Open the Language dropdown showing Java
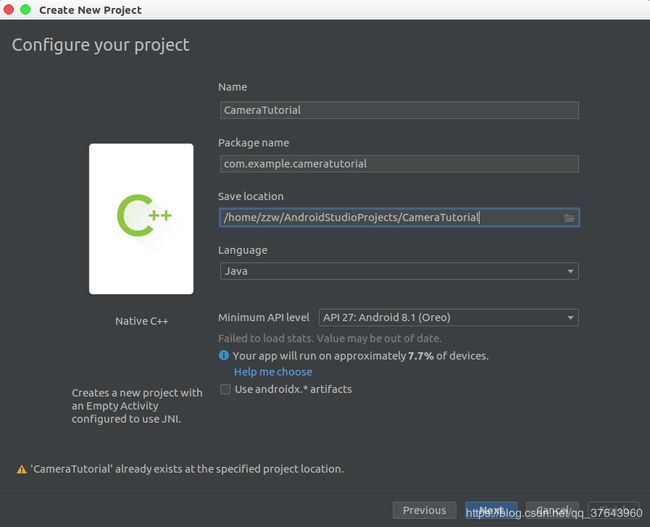This screenshot has width=650, height=527. click(x=399, y=271)
